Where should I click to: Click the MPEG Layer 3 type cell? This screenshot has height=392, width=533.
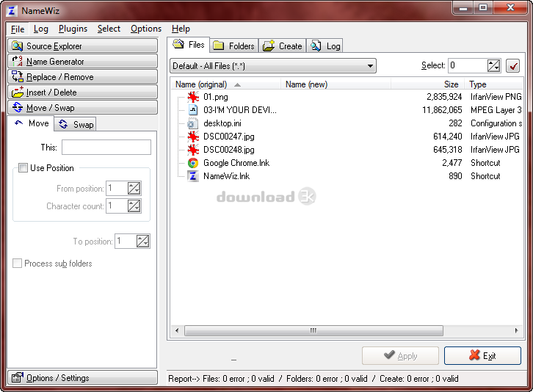pyautogui.click(x=496, y=110)
